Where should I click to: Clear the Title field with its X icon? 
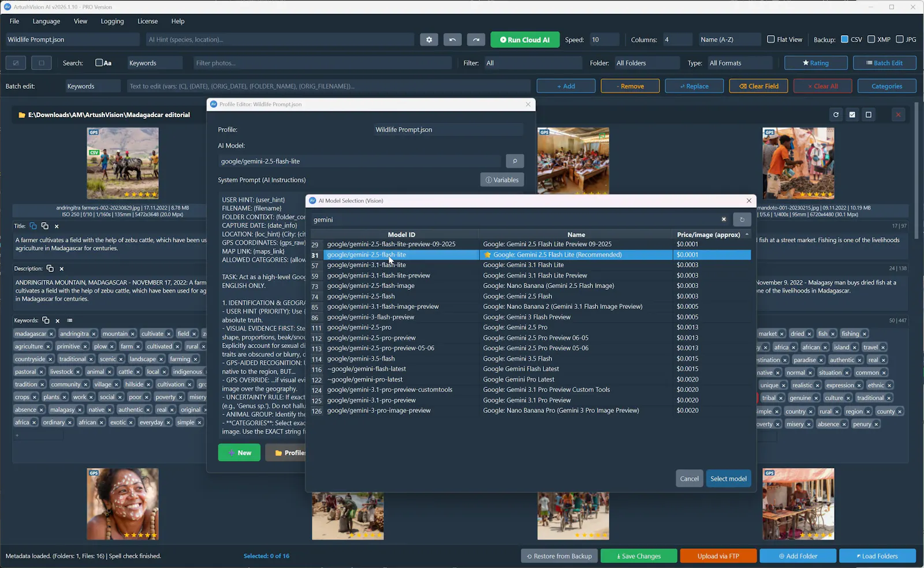[x=57, y=226]
